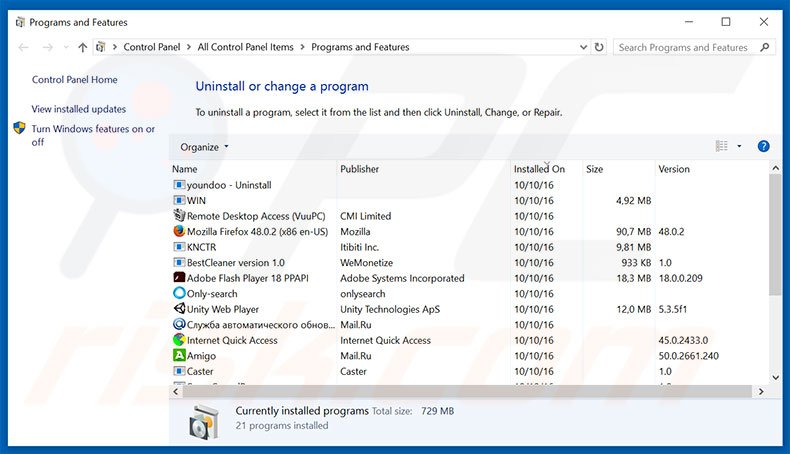Click the forward navigation arrow
The image size is (790, 454).
coord(48,47)
